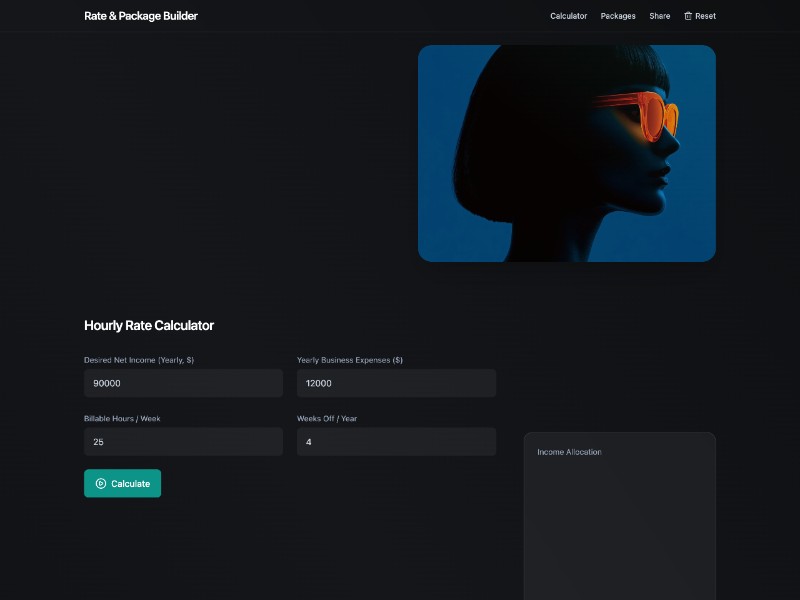Open the Calculator nav link

tap(568, 16)
